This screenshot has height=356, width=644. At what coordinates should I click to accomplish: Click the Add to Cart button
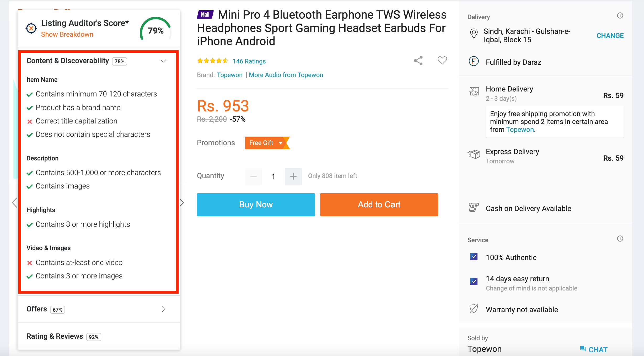pyautogui.click(x=379, y=204)
